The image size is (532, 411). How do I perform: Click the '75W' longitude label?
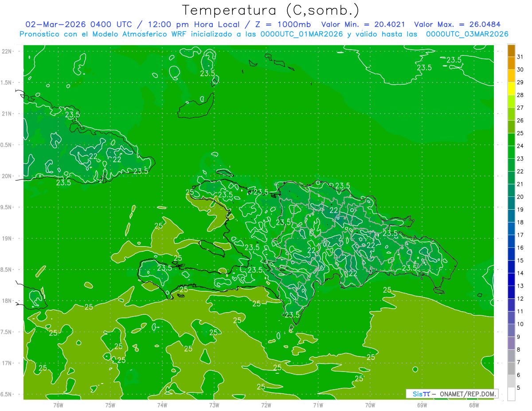110,405
